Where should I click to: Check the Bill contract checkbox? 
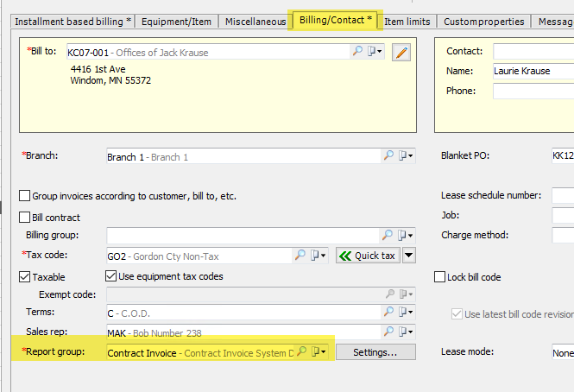click(x=24, y=218)
